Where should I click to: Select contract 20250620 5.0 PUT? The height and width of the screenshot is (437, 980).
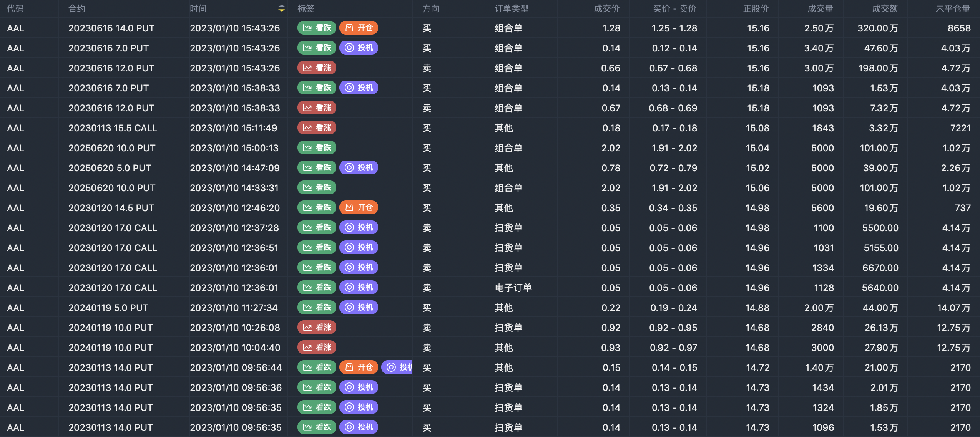click(x=110, y=168)
